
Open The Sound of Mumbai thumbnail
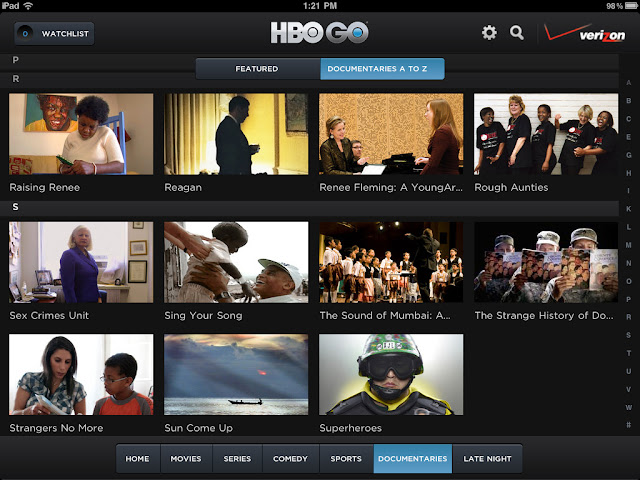click(x=391, y=262)
